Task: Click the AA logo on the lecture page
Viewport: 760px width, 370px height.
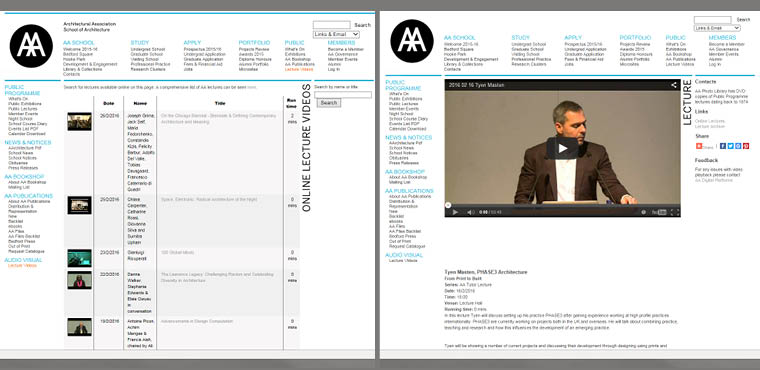Action: pyautogui.click(x=412, y=41)
